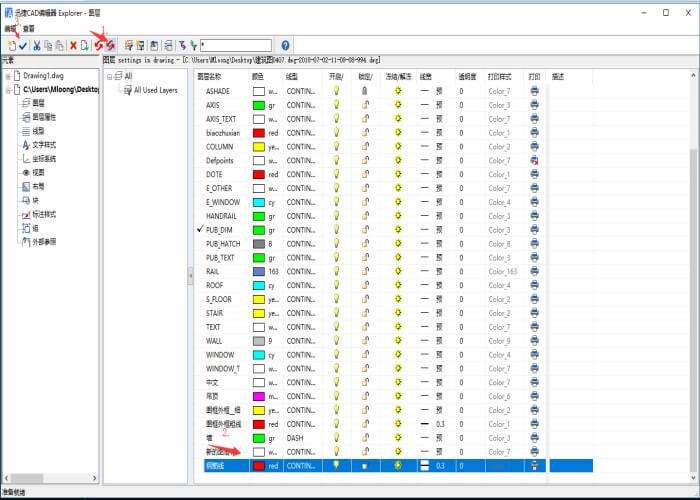Click the blue checkmark Set Current icon
Screen dimensions: 700x500
pyautogui.click(x=23, y=45)
